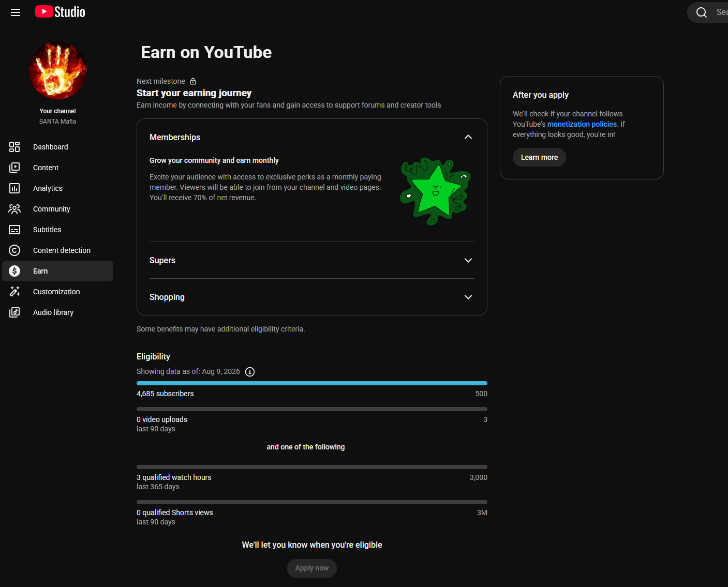Click the subscribers progress bar
Image resolution: width=728 pixels, height=587 pixels.
312,383
